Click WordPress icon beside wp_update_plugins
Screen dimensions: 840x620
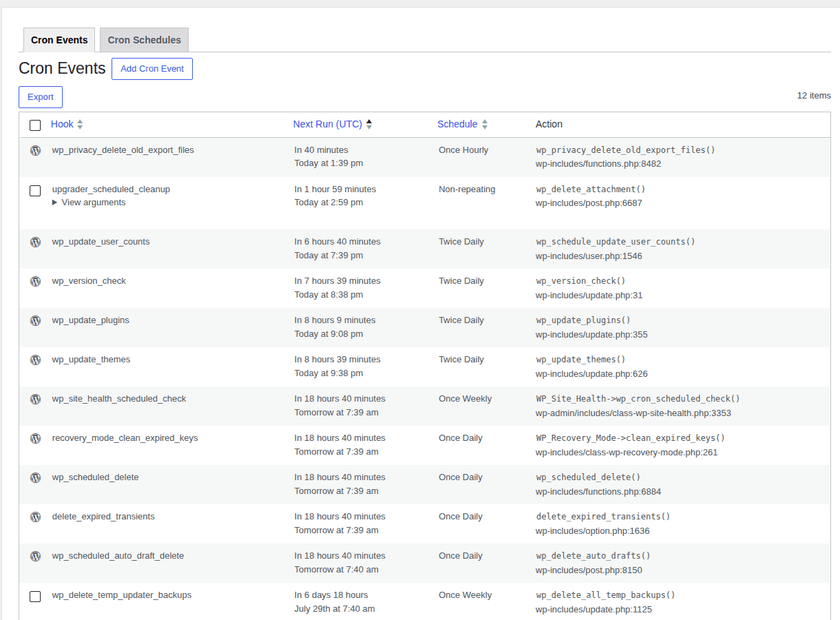pyautogui.click(x=35, y=320)
